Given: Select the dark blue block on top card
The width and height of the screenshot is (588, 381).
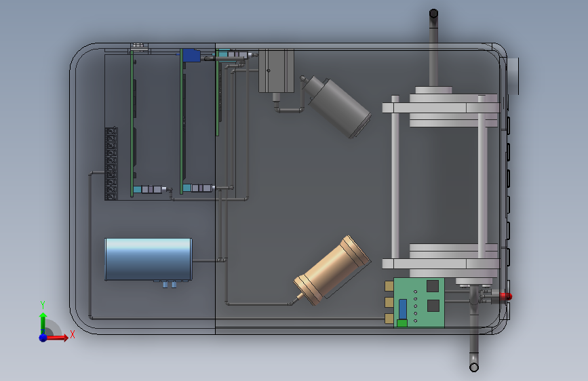Looking at the screenshot, I should pos(192,56).
